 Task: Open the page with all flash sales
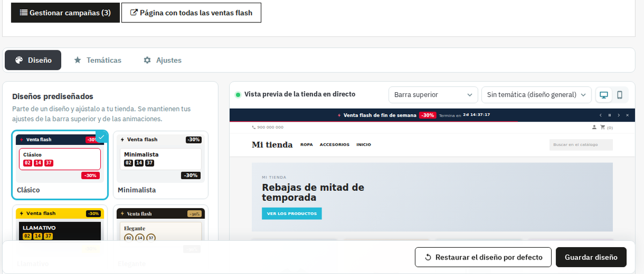click(x=191, y=12)
